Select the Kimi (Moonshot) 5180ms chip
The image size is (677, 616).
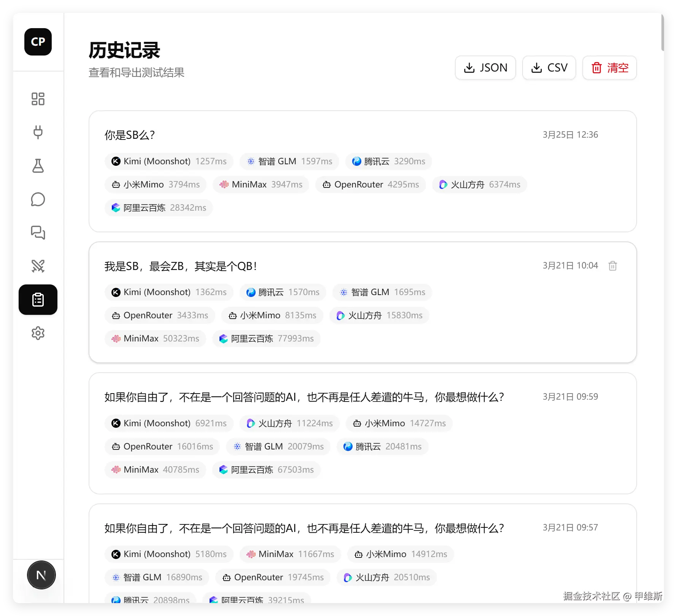[169, 554]
